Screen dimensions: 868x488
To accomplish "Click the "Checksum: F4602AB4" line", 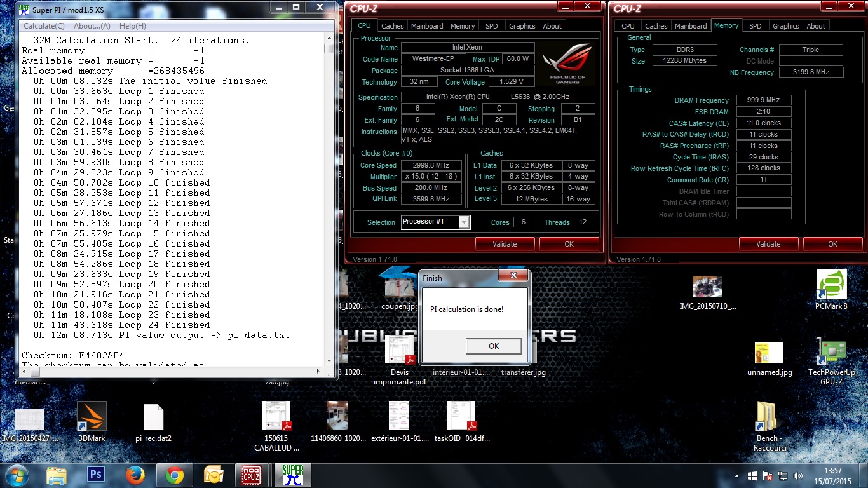I will tap(73, 355).
